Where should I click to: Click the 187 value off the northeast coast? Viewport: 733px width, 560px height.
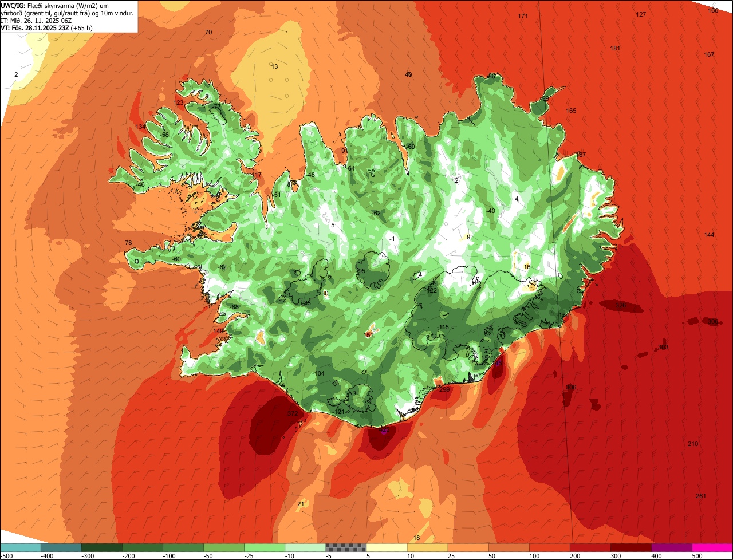(x=581, y=155)
